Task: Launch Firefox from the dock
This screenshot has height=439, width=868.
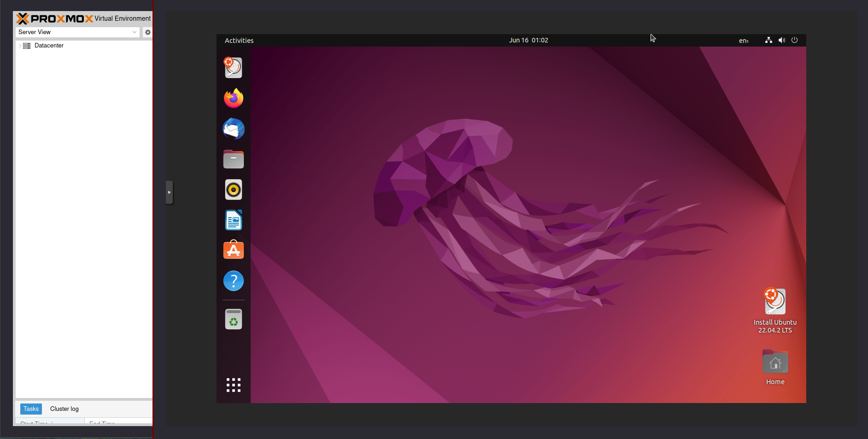Action: tap(233, 98)
